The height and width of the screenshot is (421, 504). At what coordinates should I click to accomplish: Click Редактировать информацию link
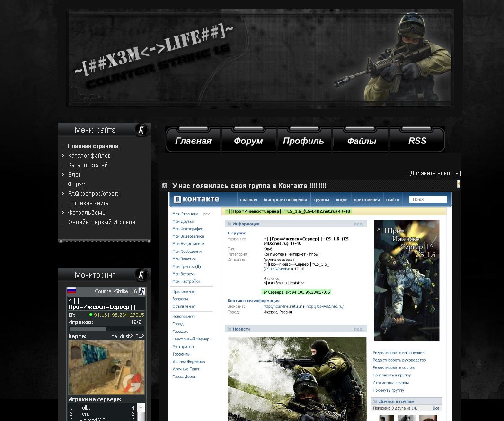coord(399,353)
